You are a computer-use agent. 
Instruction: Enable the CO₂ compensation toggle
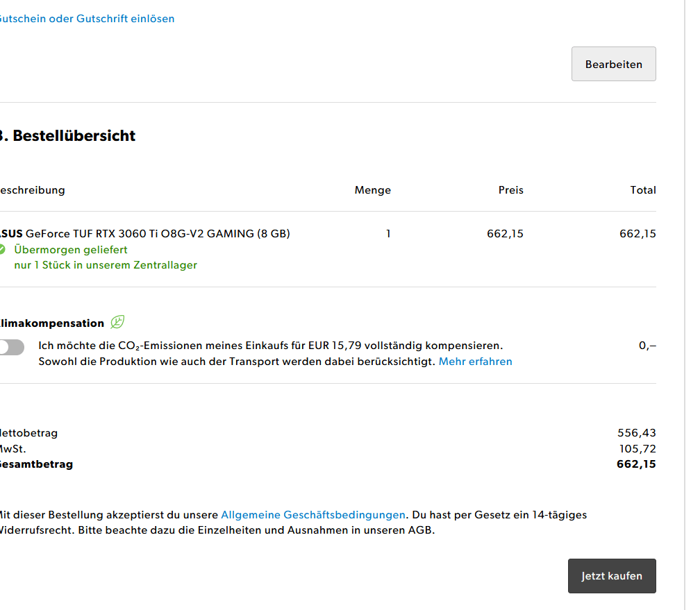[x=12, y=347]
